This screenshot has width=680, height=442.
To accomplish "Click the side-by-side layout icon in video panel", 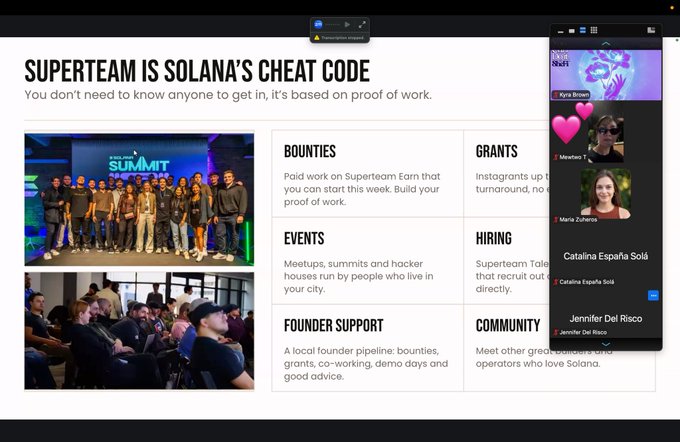I will click(651, 30).
